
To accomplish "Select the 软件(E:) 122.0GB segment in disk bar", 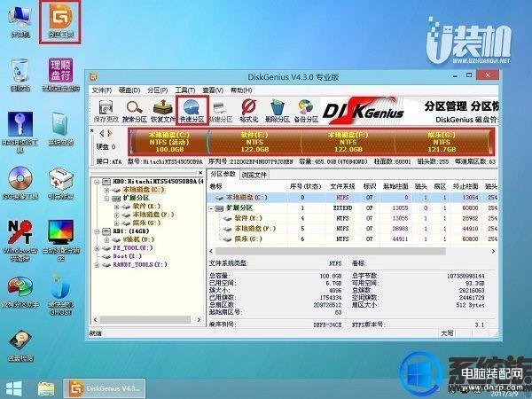I will pyautogui.click(x=254, y=142).
